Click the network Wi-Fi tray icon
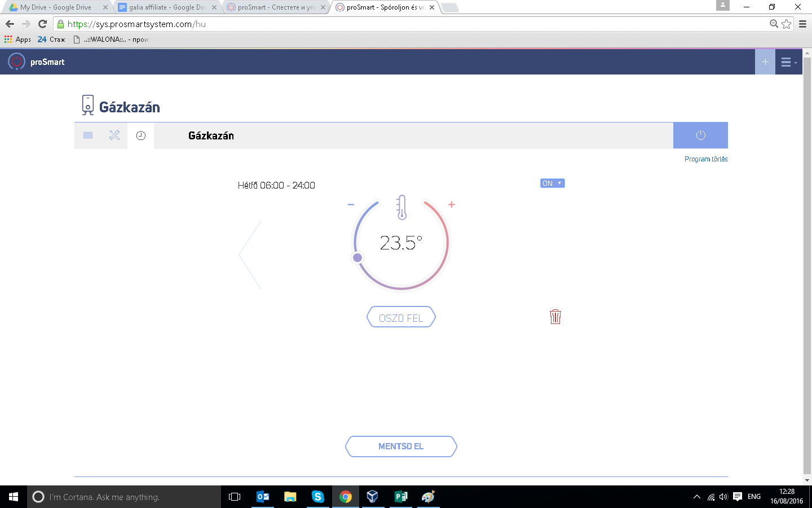The height and width of the screenshot is (508, 812). pos(710,497)
